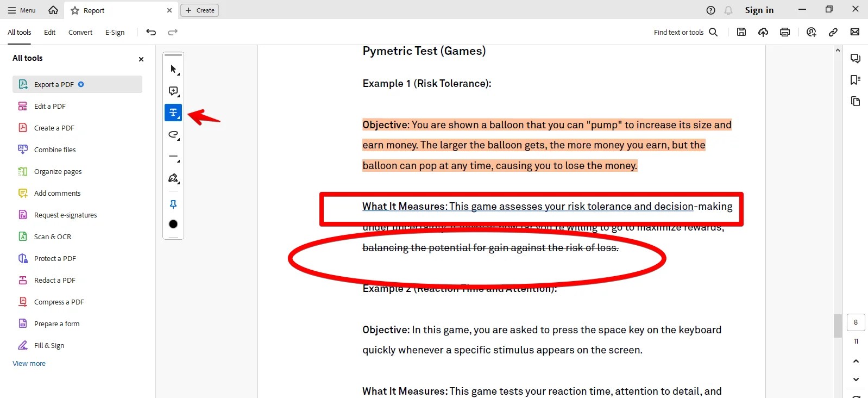Go to the previous page arrow
Viewport: 868px width, 398px height.
[856, 361]
